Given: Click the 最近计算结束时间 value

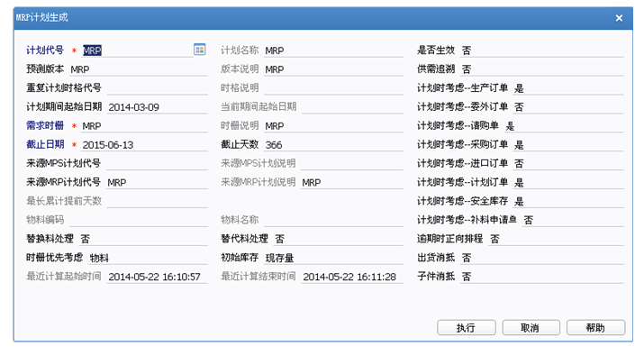Looking at the screenshot, I should (352, 277).
